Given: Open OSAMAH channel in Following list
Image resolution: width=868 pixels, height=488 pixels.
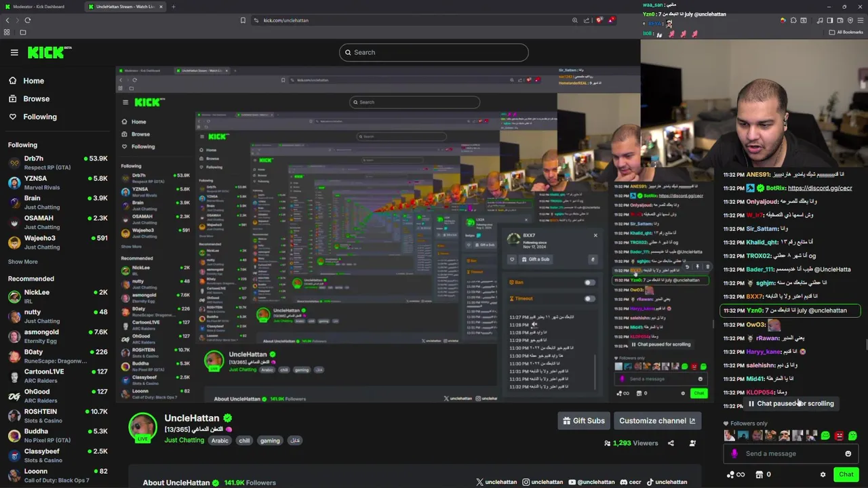Looking at the screenshot, I should pos(58,222).
